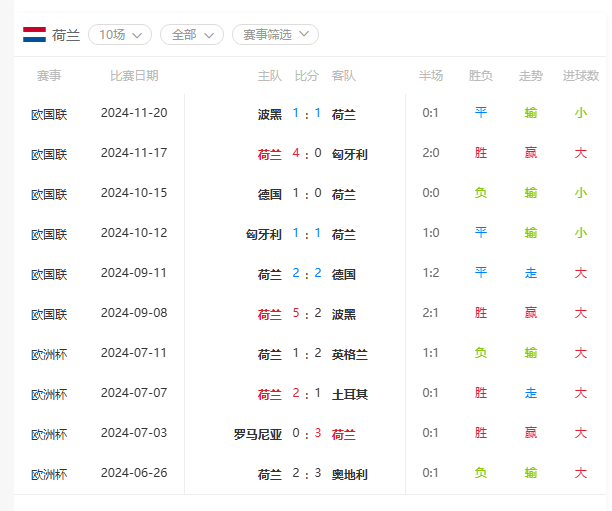Click the away team 波黑 in the 5:2 match
Viewport: 612px width, 511px height.
(x=344, y=314)
